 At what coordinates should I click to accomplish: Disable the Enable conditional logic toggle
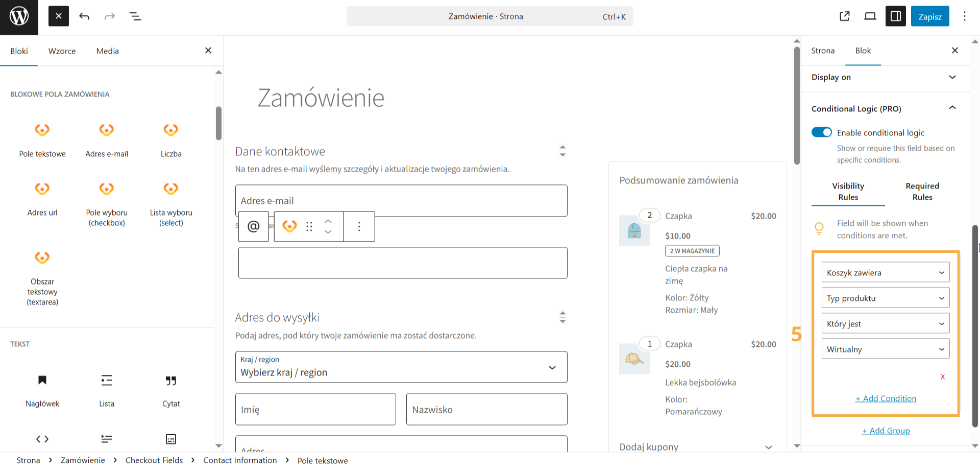point(821,132)
